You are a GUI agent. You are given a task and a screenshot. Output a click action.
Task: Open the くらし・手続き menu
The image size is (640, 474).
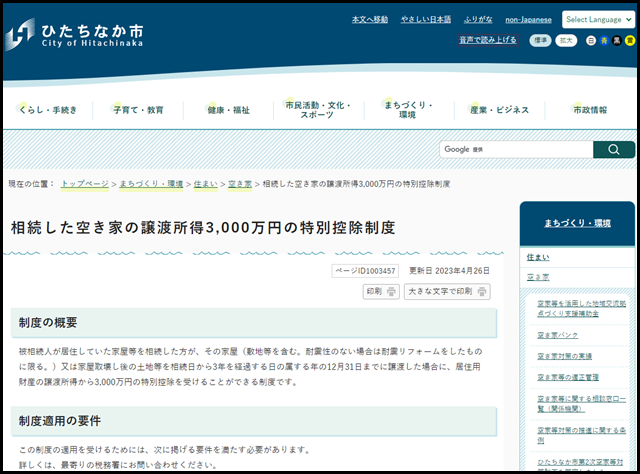click(x=48, y=110)
